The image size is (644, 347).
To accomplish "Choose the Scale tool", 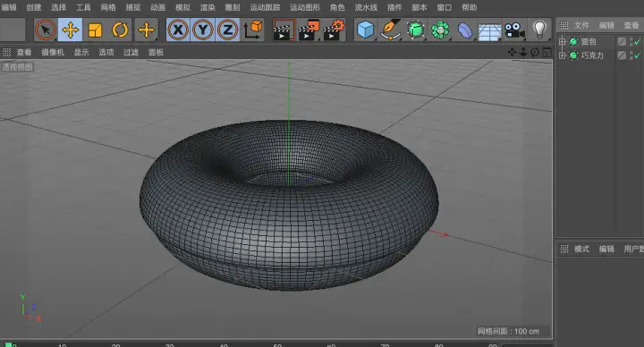I will click(95, 30).
